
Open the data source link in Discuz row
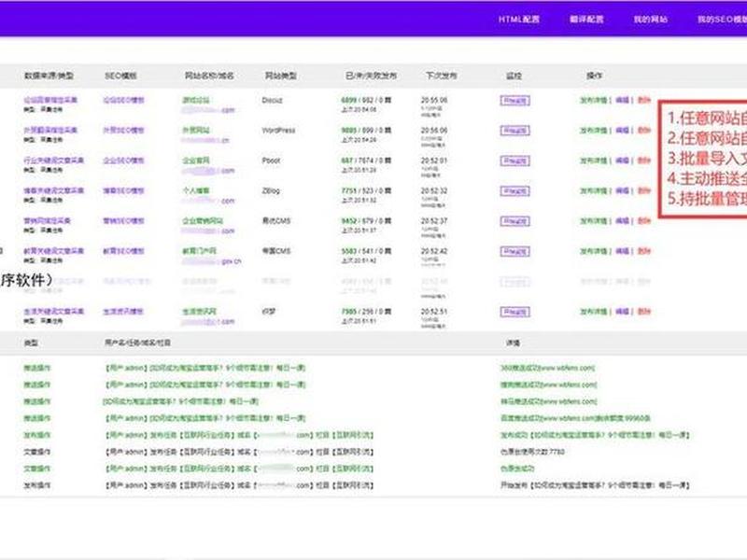[50, 100]
